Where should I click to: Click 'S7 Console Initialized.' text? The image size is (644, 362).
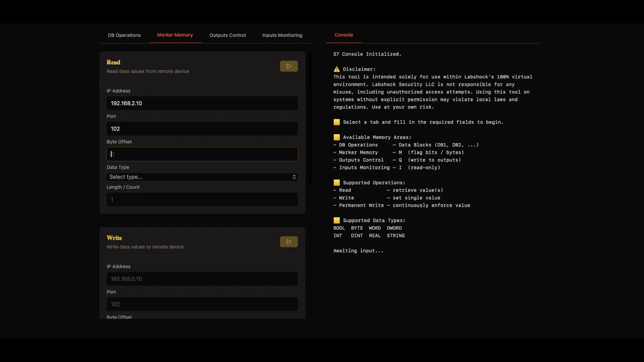[367, 54]
